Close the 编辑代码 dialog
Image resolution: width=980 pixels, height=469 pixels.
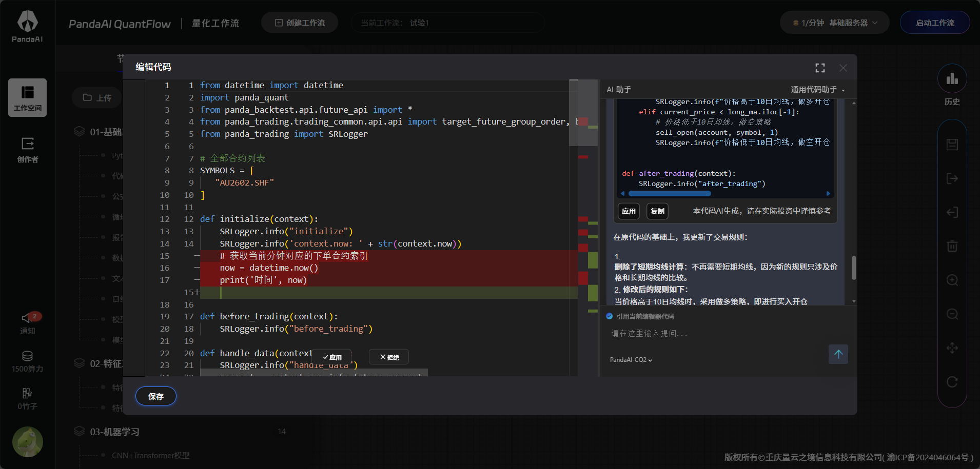[843, 68]
